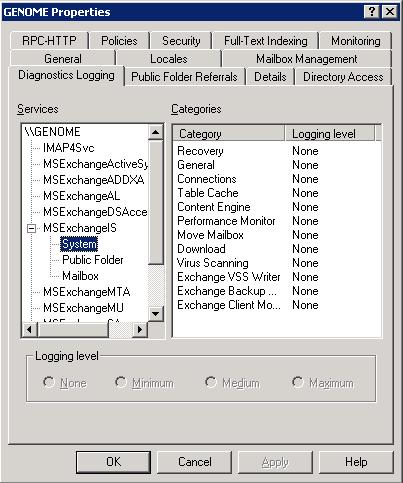Switch to the Details tab
Screen dimensions: 403x483
tap(270, 77)
